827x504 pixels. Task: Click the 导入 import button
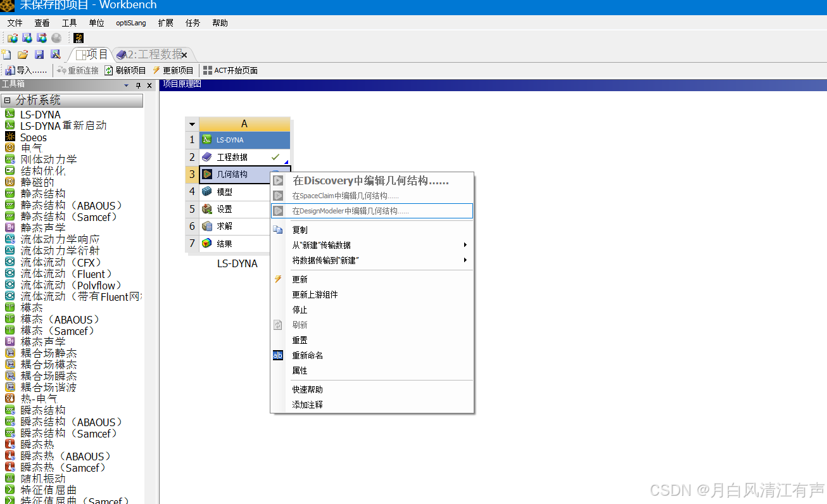point(27,70)
